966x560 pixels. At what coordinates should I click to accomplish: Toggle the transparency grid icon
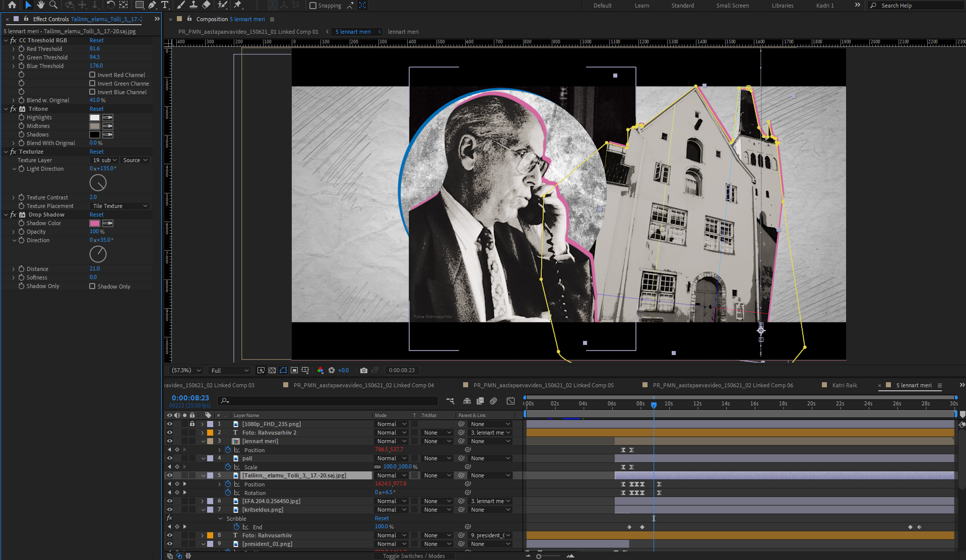coord(272,371)
